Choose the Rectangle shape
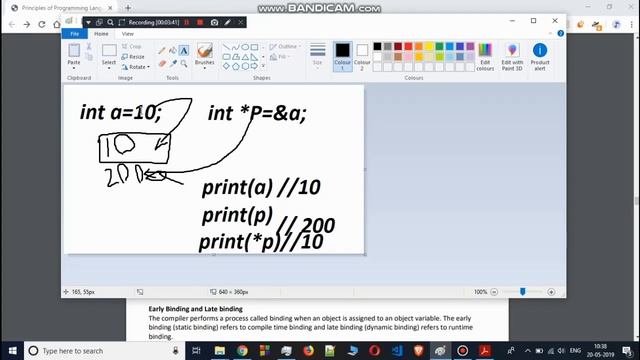The height and width of the screenshot is (360, 640). pyautogui.click(x=254, y=47)
